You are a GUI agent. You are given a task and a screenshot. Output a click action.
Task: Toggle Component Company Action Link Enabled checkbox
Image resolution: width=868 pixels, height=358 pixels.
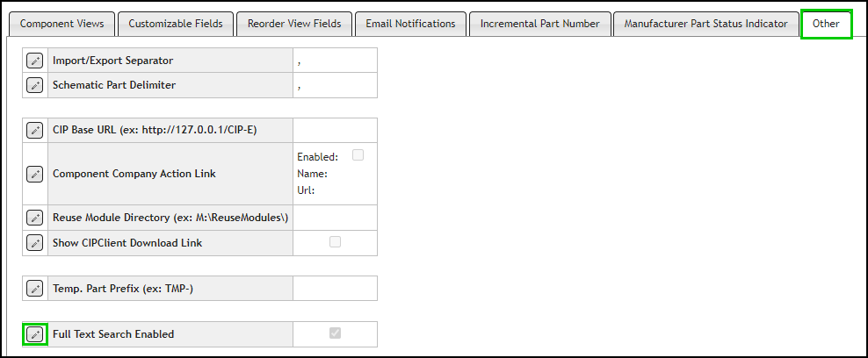[x=358, y=155]
